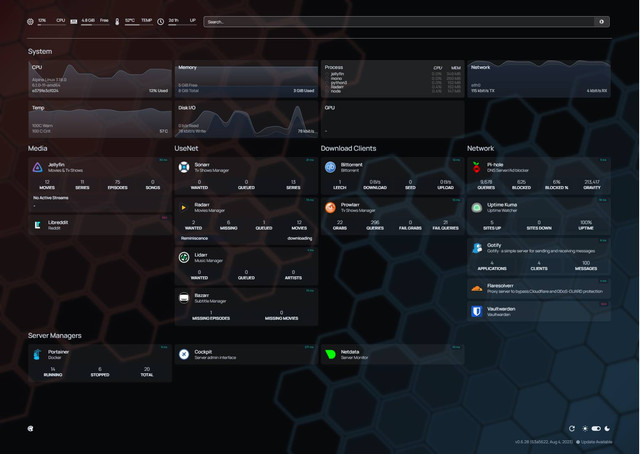Open the Jellyfin app icon
Image resolution: width=640 pixels, height=454 pixels.
coord(38,167)
